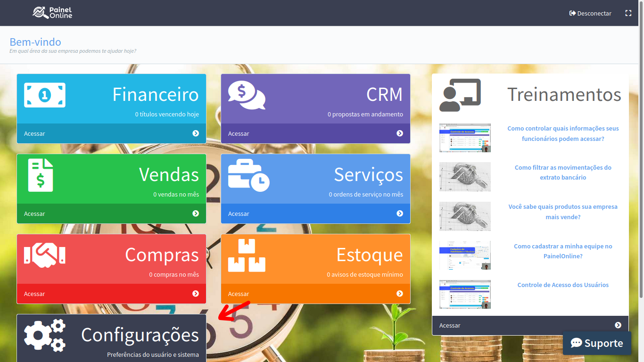644x362 pixels.
Task: Click '0 vendas no mês' text
Action: (176, 194)
